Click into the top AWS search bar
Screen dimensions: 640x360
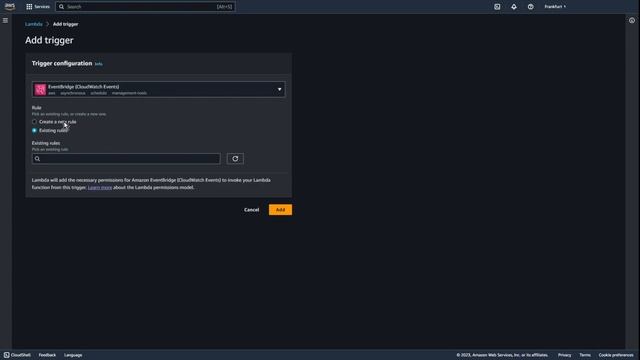point(145,7)
